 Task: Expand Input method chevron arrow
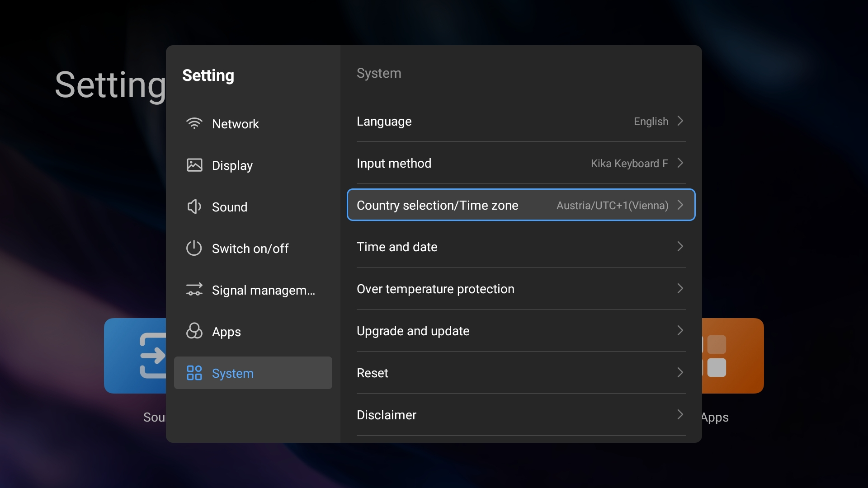(x=680, y=163)
